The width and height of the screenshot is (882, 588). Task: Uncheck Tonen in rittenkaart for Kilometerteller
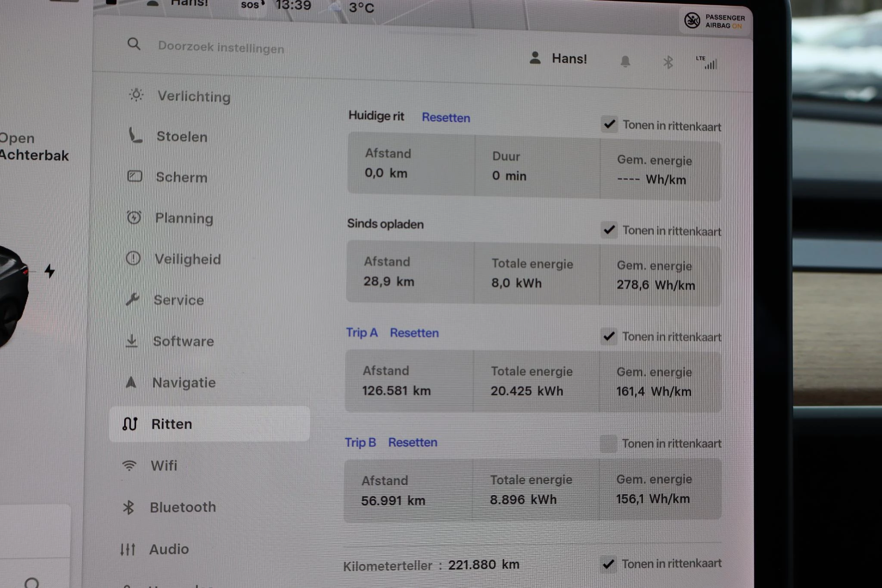coord(608,563)
